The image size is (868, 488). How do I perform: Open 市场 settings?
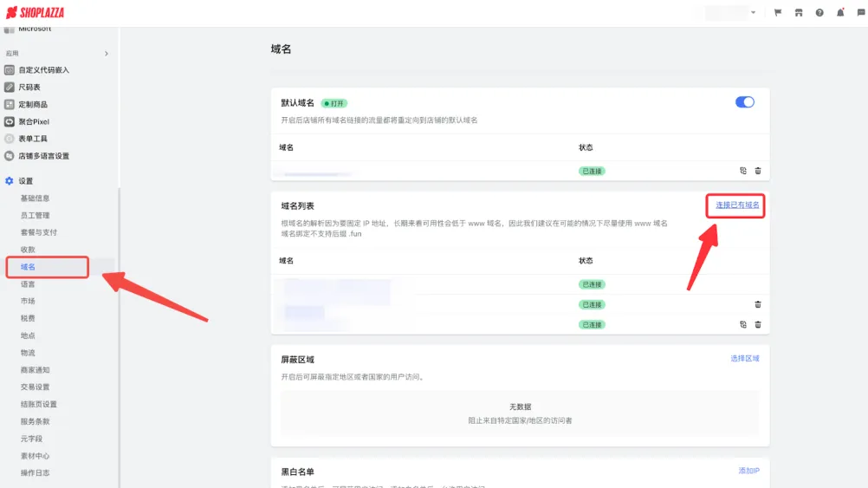pyautogui.click(x=28, y=301)
